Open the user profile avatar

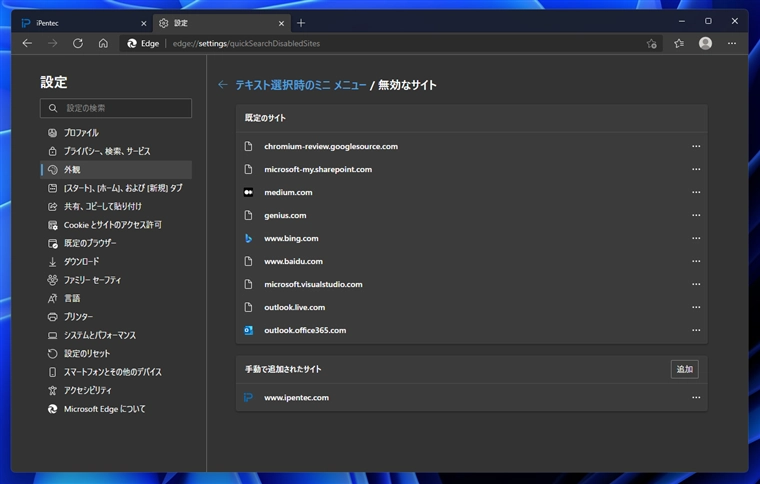click(x=705, y=44)
